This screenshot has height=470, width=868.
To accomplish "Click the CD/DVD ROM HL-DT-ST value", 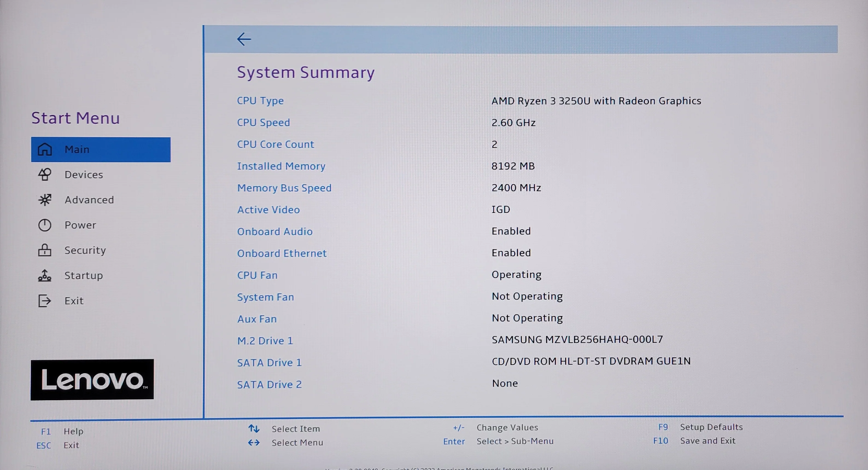I will [x=591, y=361].
